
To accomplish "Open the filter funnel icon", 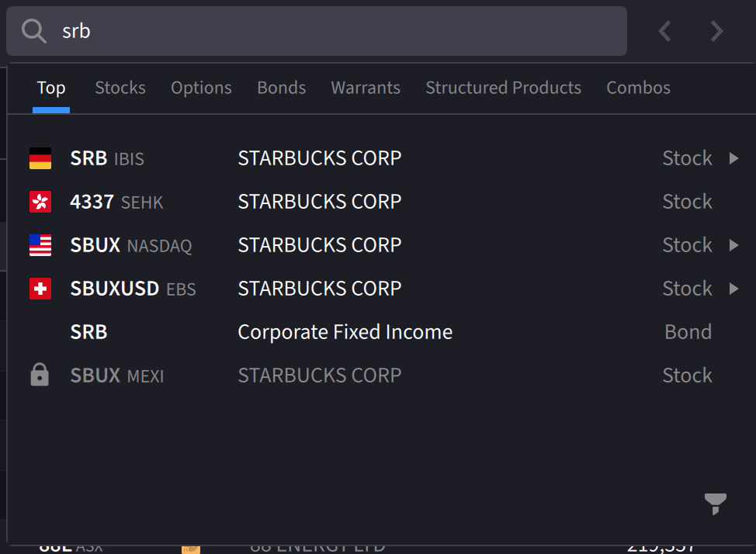I will pos(715,504).
